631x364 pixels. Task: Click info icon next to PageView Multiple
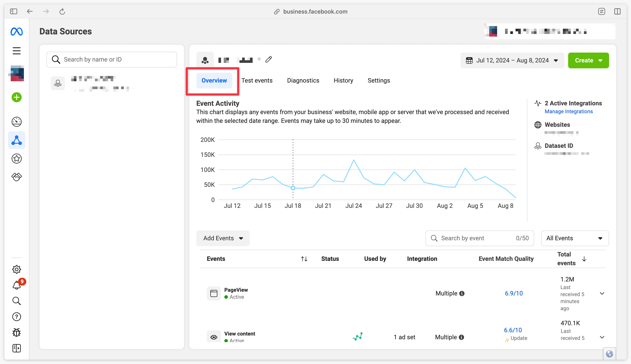pyautogui.click(x=462, y=293)
